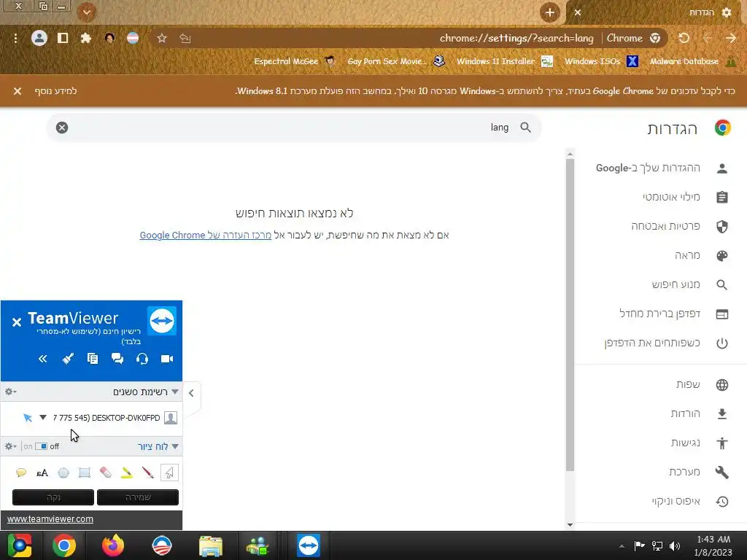Click the TeamViewer logo in panel header
The height and width of the screenshot is (560, 747).
click(x=162, y=321)
